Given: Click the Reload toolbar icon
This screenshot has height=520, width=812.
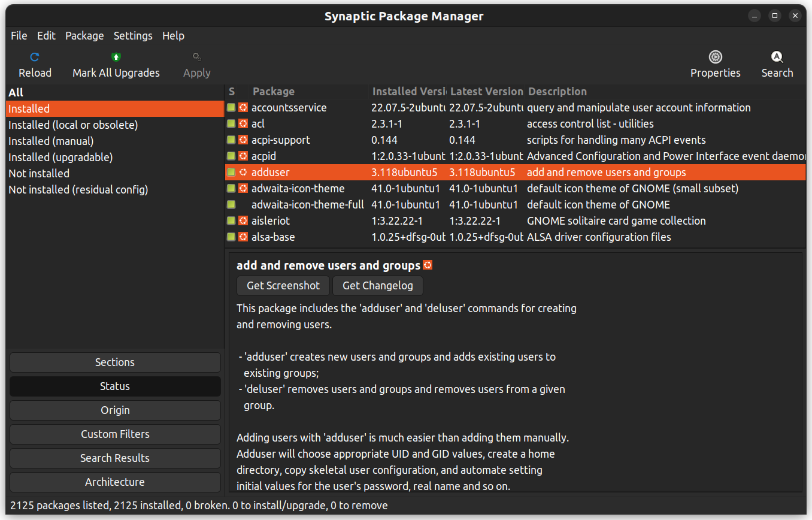Looking at the screenshot, I should [35, 58].
